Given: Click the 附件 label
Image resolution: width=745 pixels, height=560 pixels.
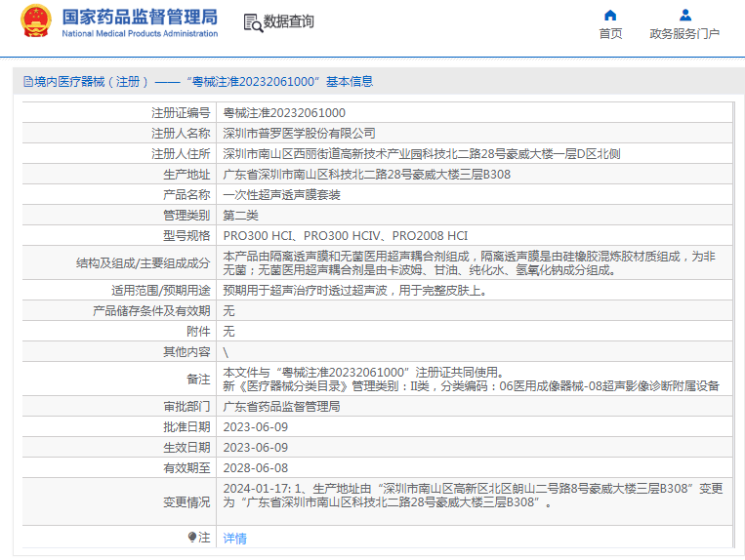Looking at the screenshot, I should tap(198, 331).
